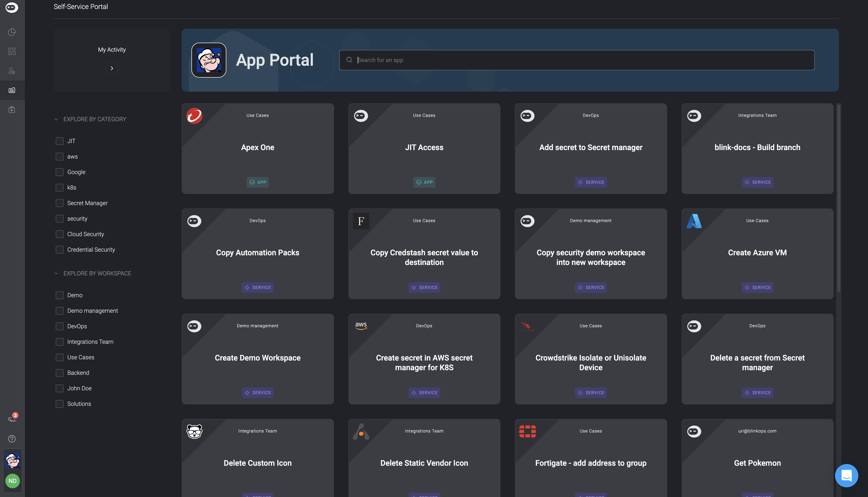
Task: Open the help question mark icon
Action: coord(12,439)
